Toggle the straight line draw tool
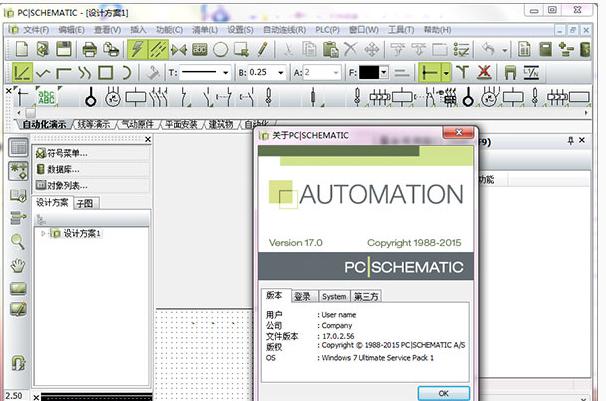606x401 pixels. [x=22, y=72]
